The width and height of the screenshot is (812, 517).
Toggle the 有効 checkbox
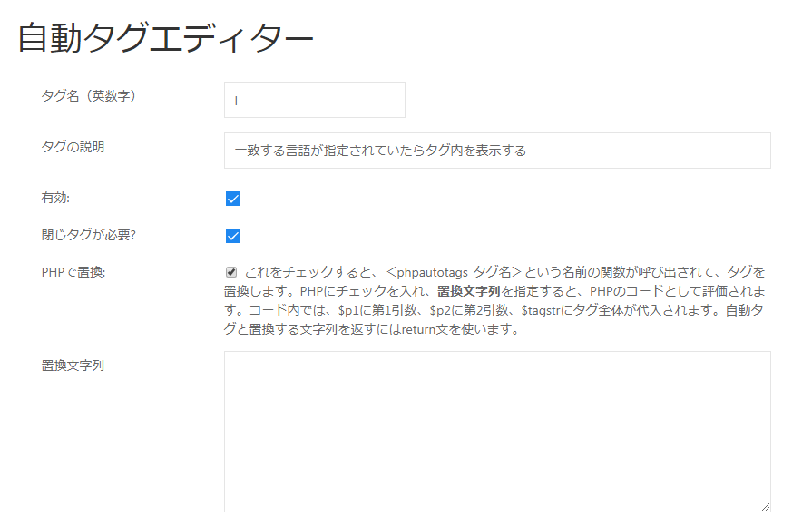233,199
